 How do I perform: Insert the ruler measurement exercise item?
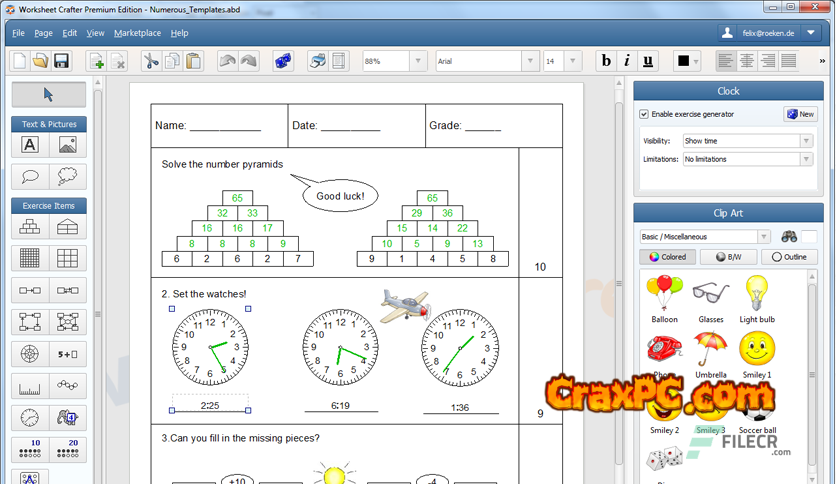coord(30,386)
